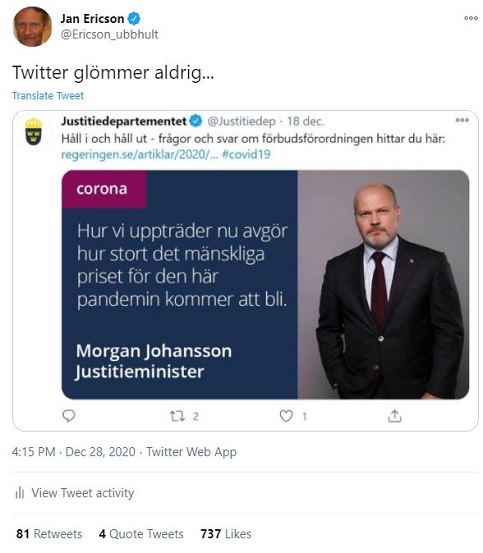Show the 81 Retweets list

(49, 534)
